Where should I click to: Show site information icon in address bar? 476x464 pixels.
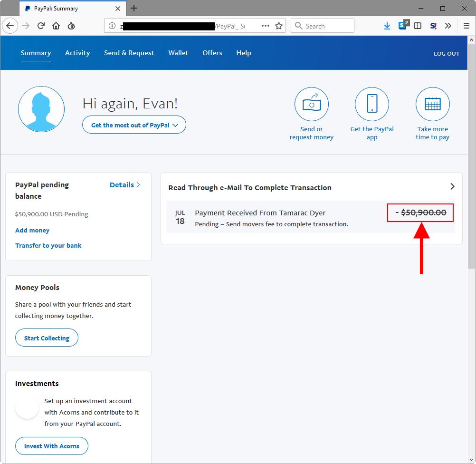(x=112, y=26)
